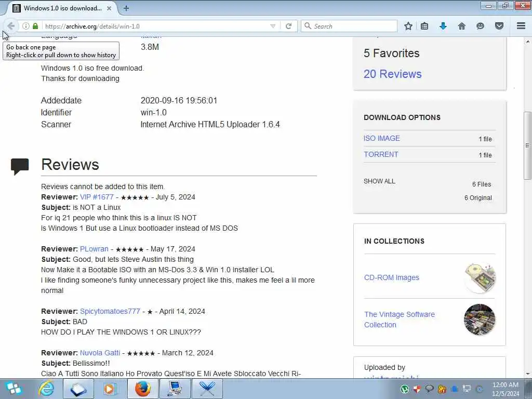
Task: Open the network tray icon
Action: click(x=467, y=389)
